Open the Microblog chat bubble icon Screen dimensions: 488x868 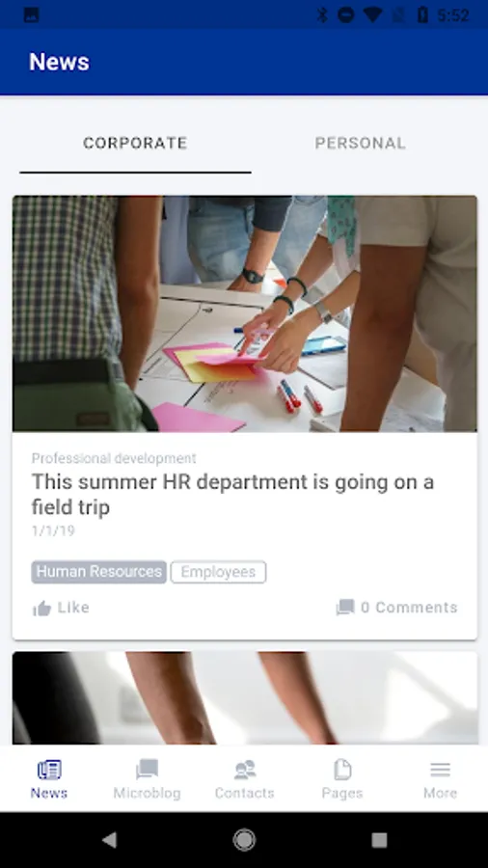[147, 769]
